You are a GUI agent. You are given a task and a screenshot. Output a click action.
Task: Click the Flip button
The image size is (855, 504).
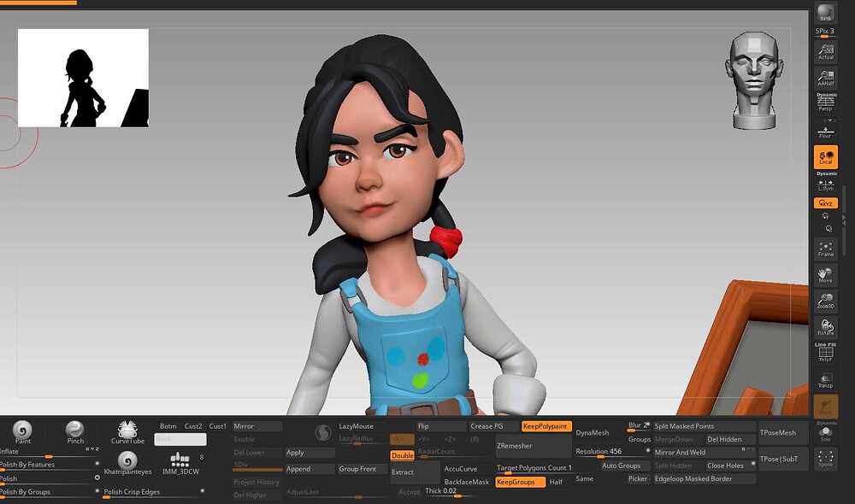point(441,426)
